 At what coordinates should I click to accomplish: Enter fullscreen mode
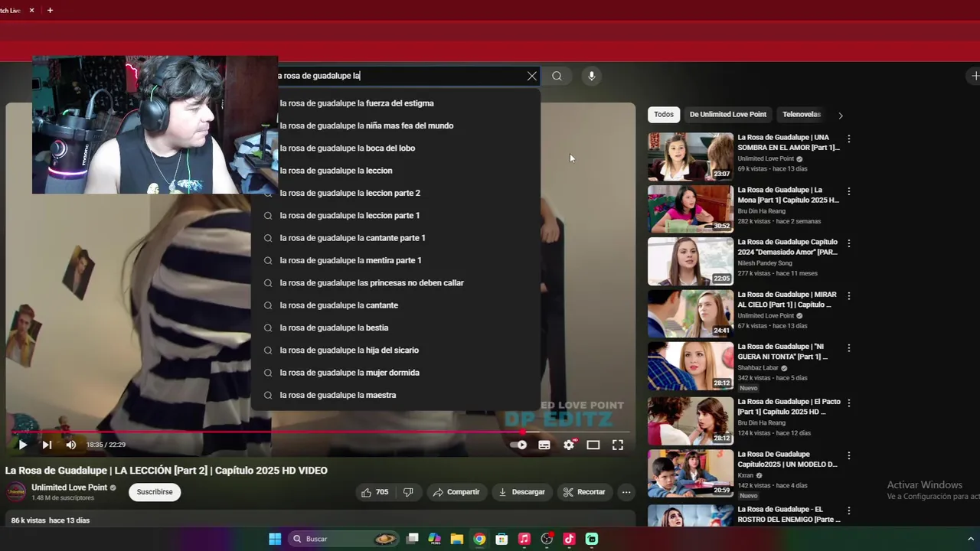point(618,445)
